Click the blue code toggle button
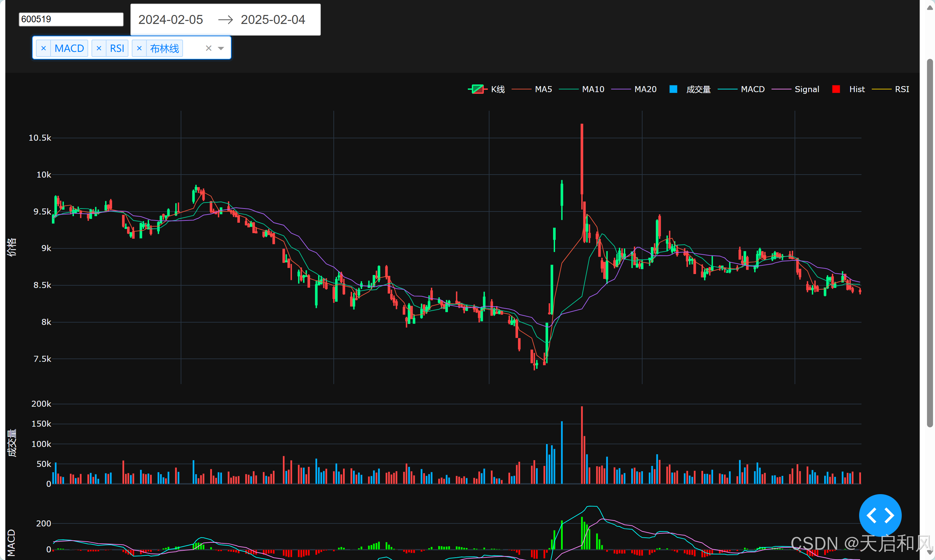935x560 pixels. [880, 515]
